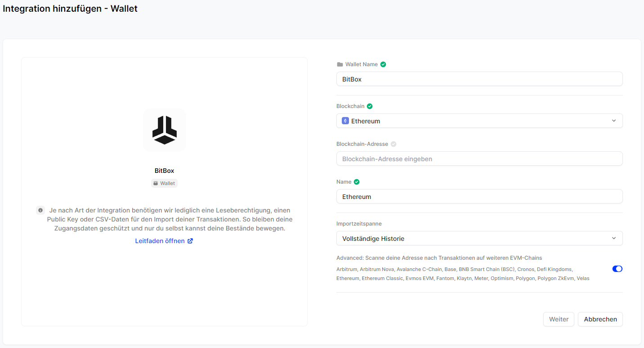This screenshot has width=644, height=348.
Task: Click the supported chains list starting with Arbitrum
Action: (463, 274)
